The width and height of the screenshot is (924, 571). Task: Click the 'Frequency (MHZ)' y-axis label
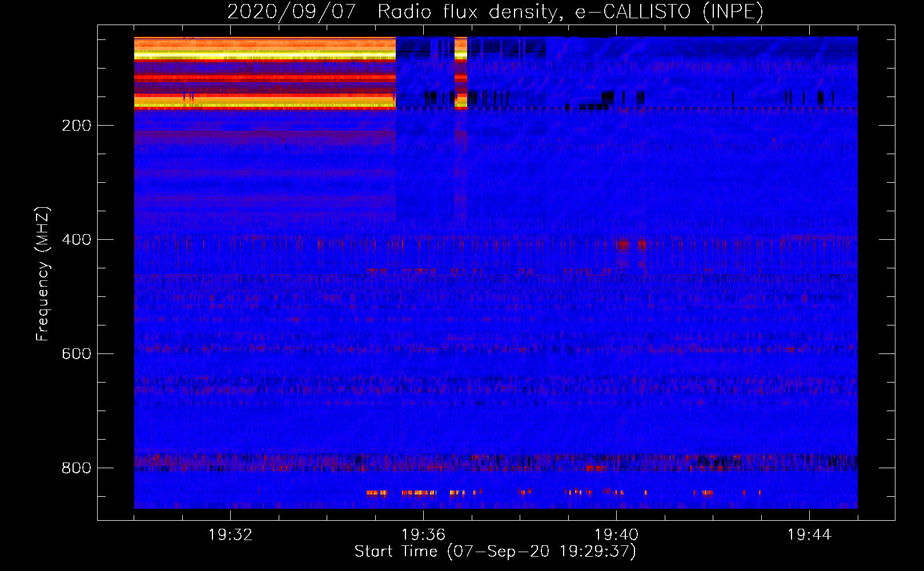(x=43, y=274)
